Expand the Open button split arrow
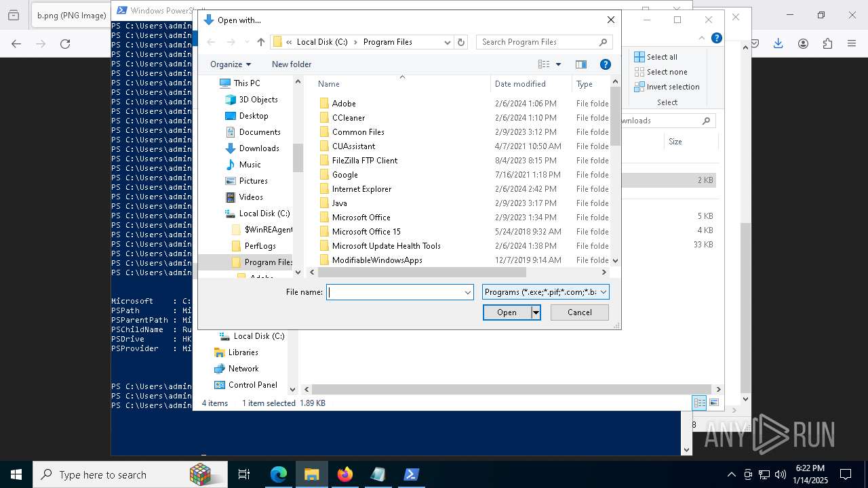 (x=536, y=312)
